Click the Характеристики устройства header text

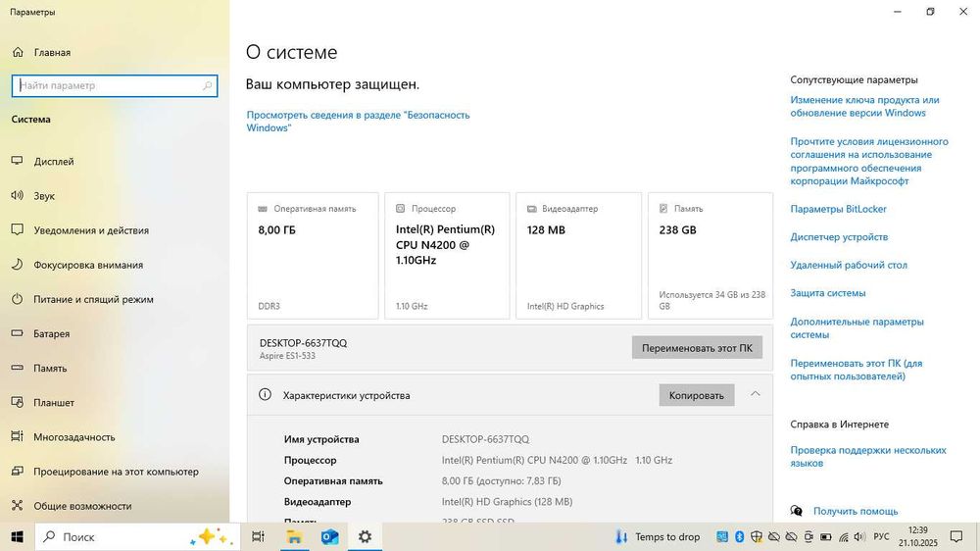[346, 395]
